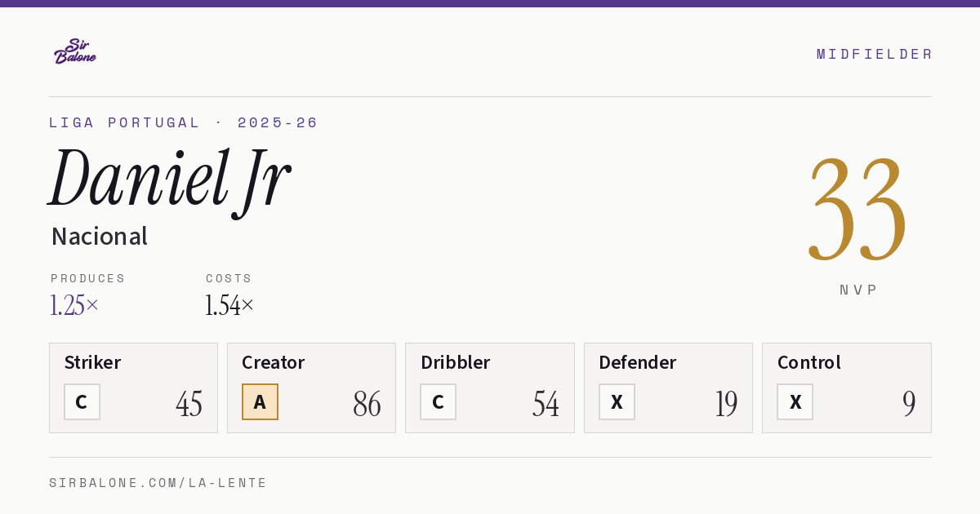Click the Dribbler score 54
The height and width of the screenshot is (514, 980).
[546, 404]
